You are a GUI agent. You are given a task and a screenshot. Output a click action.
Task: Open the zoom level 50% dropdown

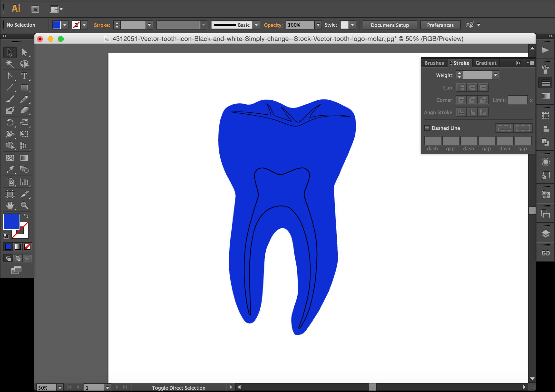(60, 388)
